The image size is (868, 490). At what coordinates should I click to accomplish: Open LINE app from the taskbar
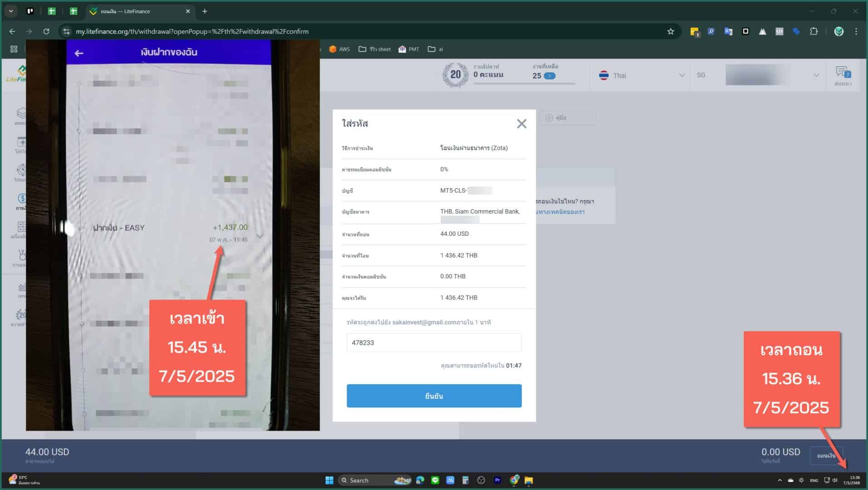(x=435, y=480)
